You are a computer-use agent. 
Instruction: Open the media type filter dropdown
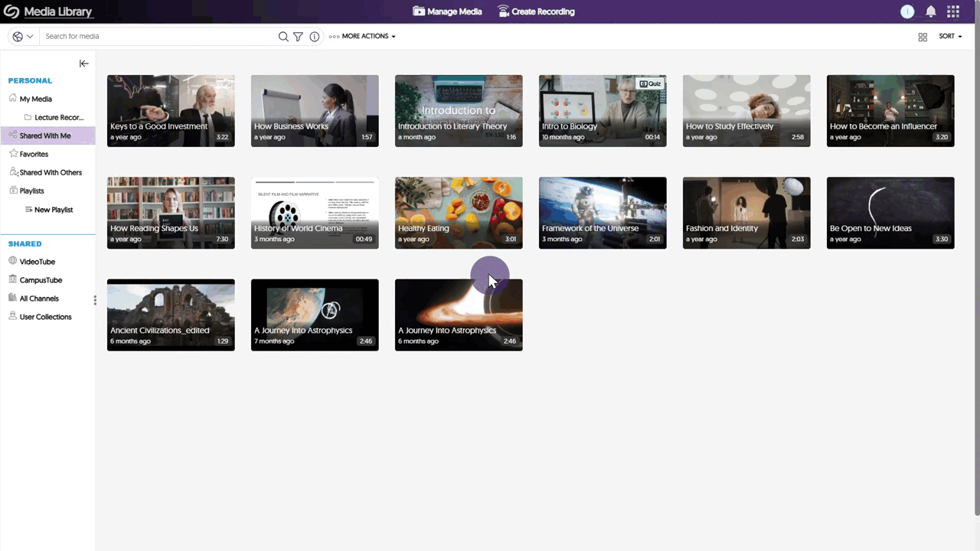click(21, 36)
